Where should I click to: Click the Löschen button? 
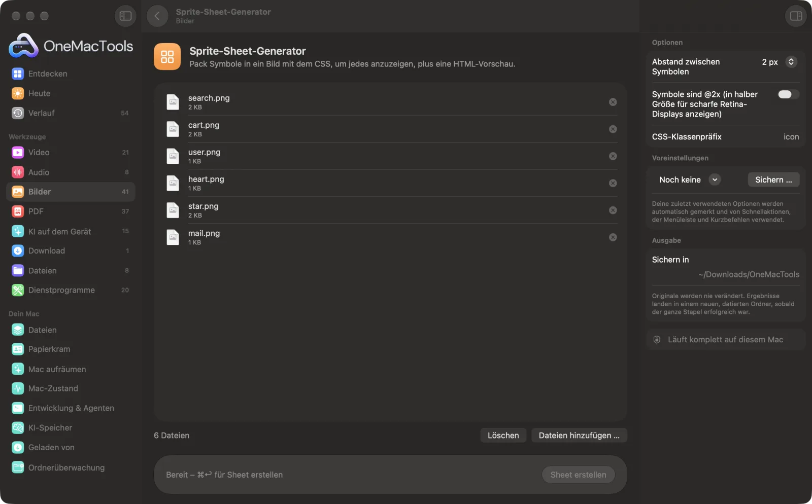[503, 436]
